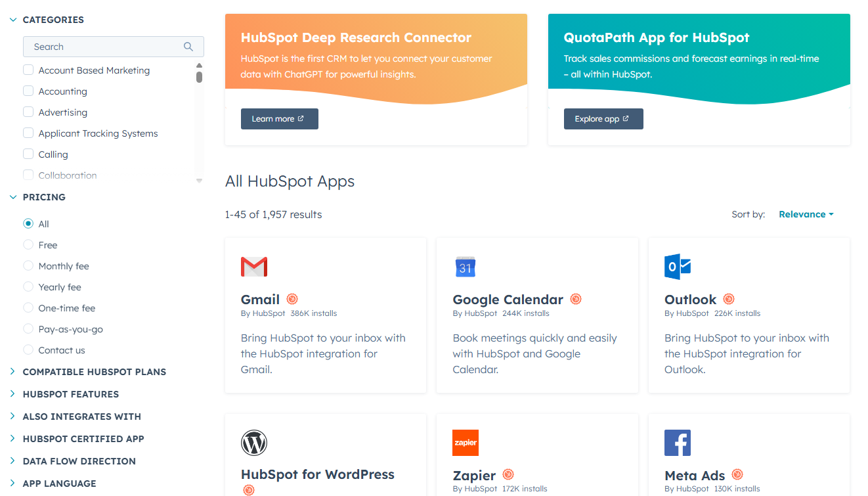
Task: Click the category search input field
Action: click(x=105, y=47)
